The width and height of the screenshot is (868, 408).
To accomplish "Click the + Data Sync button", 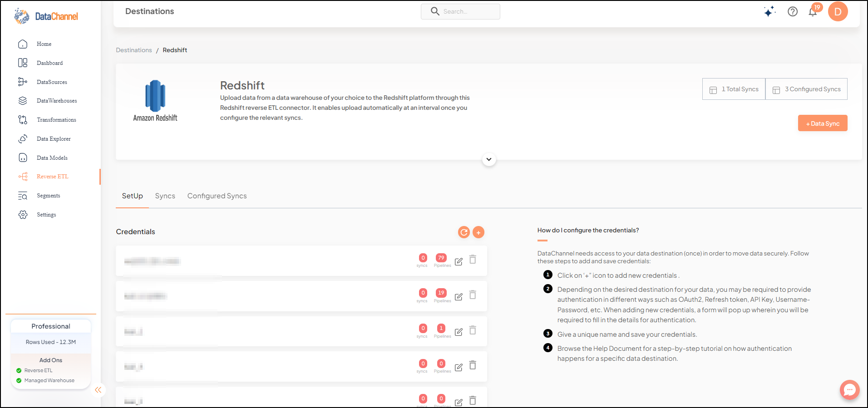I will click(x=823, y=123).
